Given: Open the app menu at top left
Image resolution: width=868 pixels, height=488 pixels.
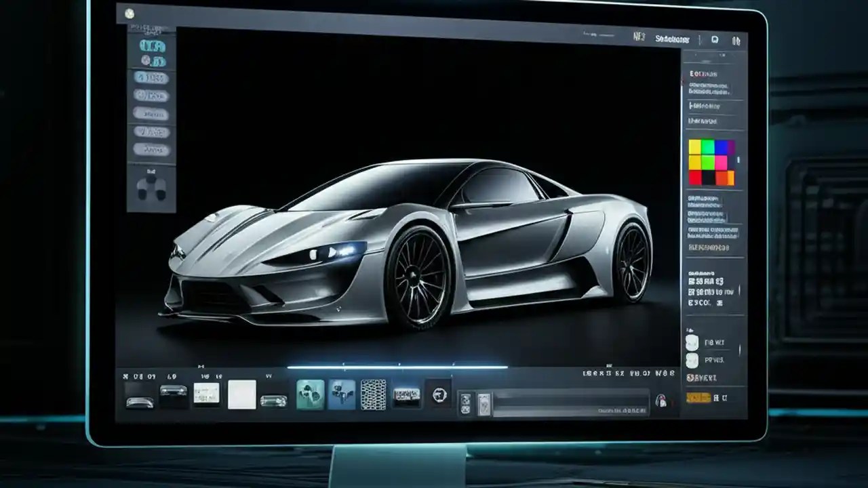Looking at the screenshot, I should (x=130, y=12).
